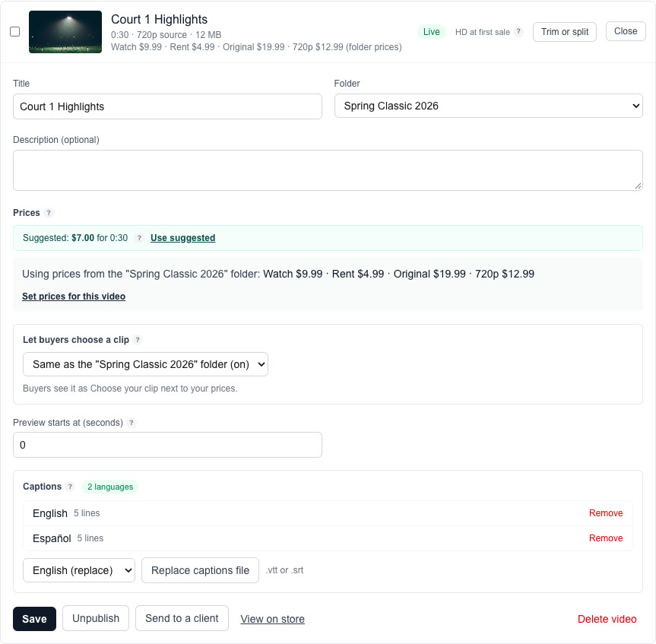Screen dimensions: 656x644
Task: Select the Court 1 Highlights video checkbox
Action: pos(14,32)
